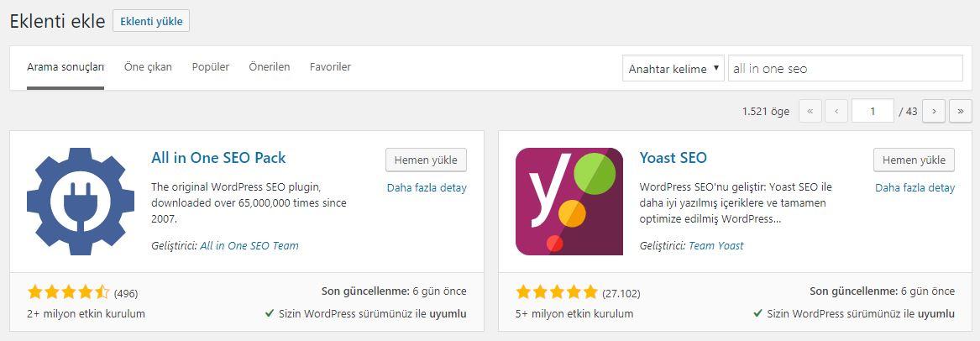Open Daha fazla detay for Yoast SEO
Screen dimensions: 980x341
pyautogui.click(x=915, y=187)
